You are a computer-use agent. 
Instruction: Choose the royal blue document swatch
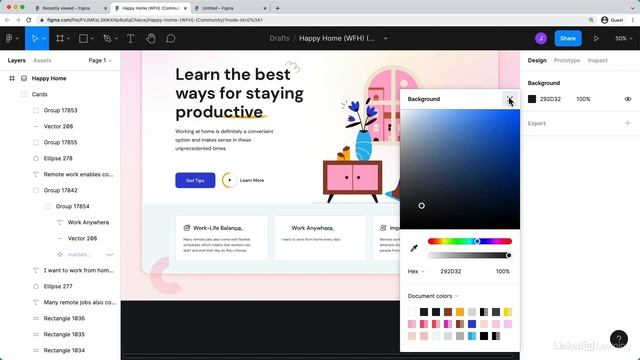tap(472, 324)
